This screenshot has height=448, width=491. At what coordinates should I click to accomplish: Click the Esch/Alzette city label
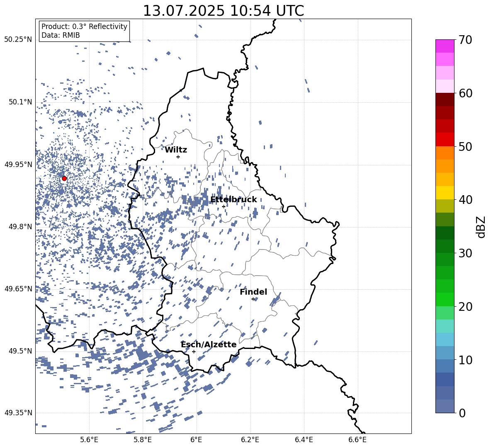click(x=209, y=344)
